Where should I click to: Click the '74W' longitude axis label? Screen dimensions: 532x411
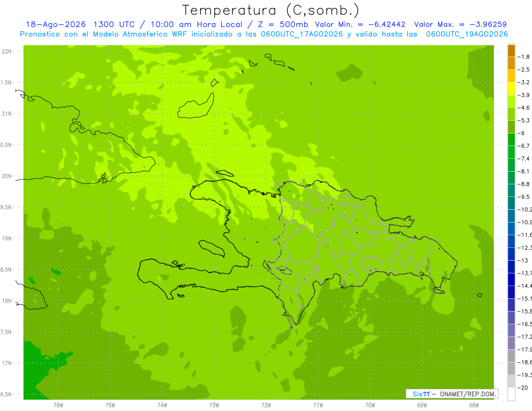pos(162,405)
